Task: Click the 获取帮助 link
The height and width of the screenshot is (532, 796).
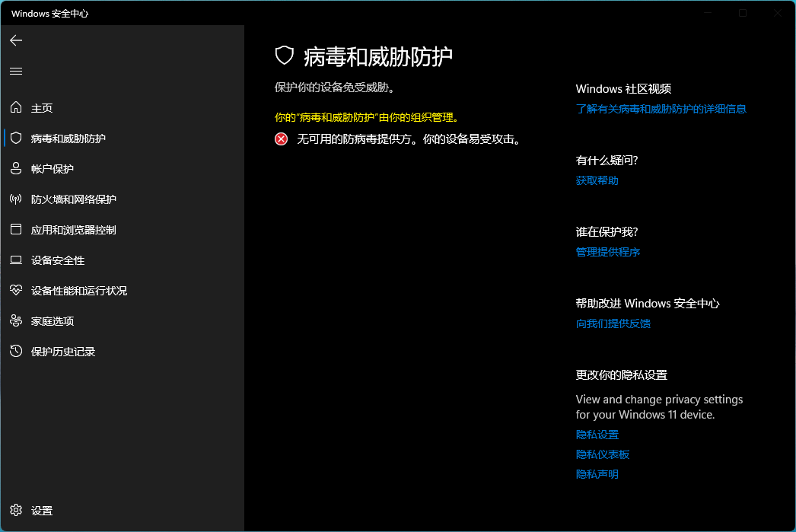Action: pos(597,180)
